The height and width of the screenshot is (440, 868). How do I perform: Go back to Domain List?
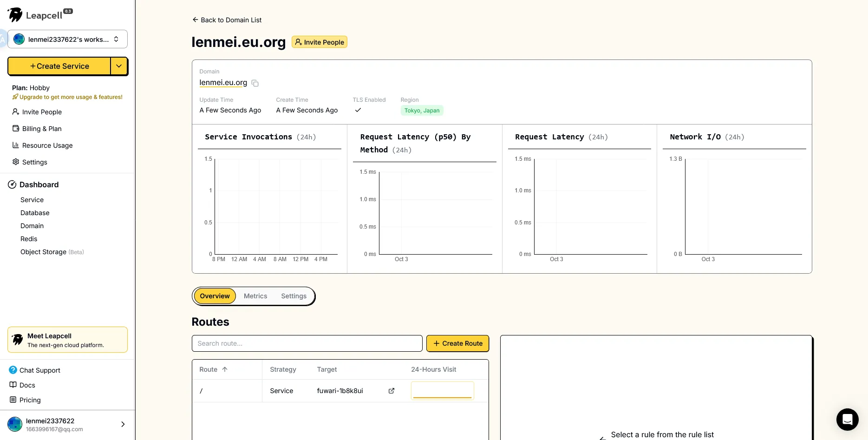click(227, 20)
